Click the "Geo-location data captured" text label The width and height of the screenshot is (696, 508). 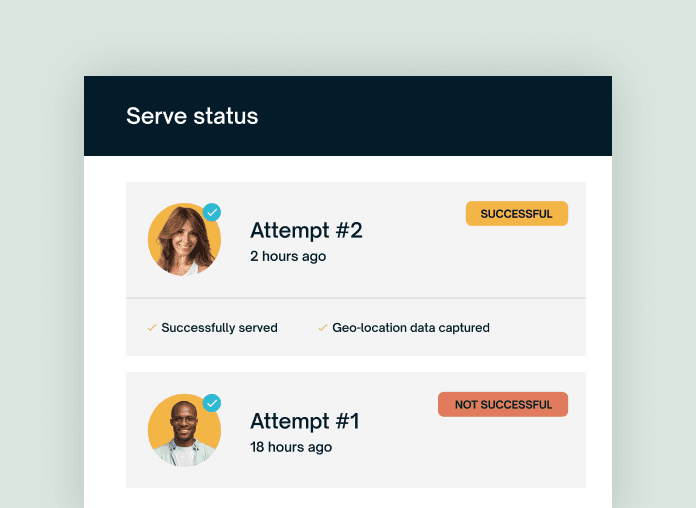tap(411, 328)
